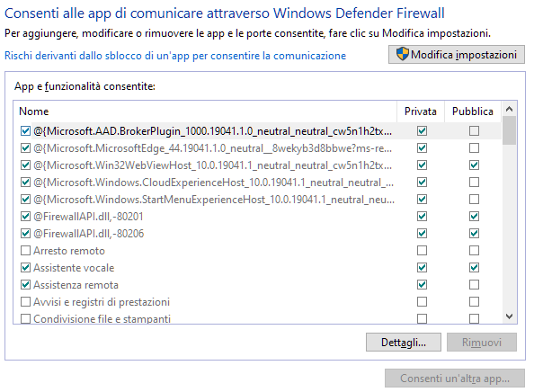Select the Microsoft.MicrosoftEdge_44.19041.1.0 row text
The width and height of the screenshot is (534, 392).
(212, 148)
